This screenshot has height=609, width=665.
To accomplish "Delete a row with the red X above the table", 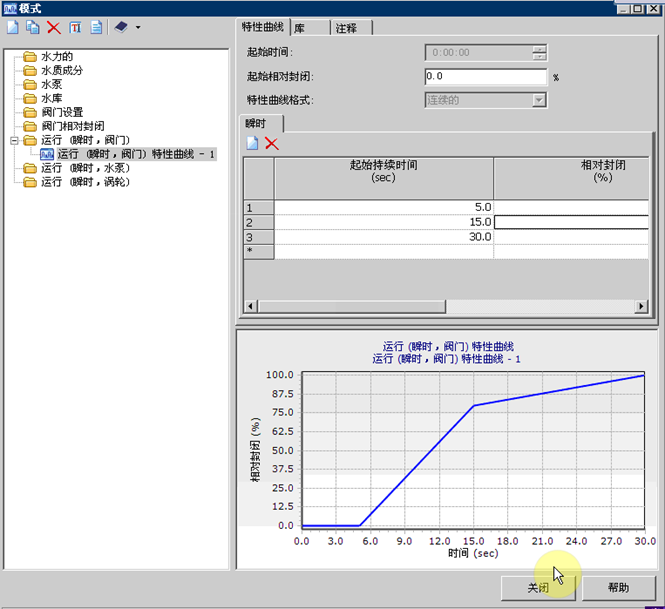I will click(x=271, y=144).
